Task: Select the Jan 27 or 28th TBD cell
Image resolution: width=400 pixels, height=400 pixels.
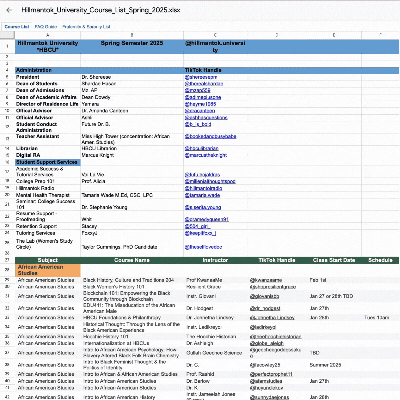Action: (334, 296)
